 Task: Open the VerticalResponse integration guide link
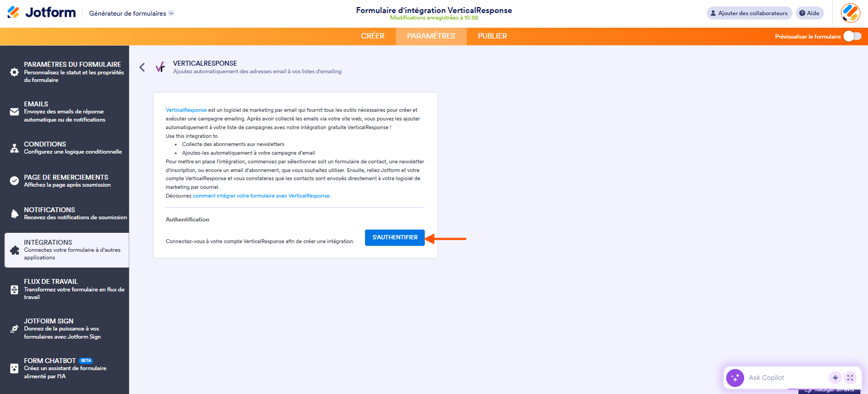pyautogui.click(x=261, y=196)
